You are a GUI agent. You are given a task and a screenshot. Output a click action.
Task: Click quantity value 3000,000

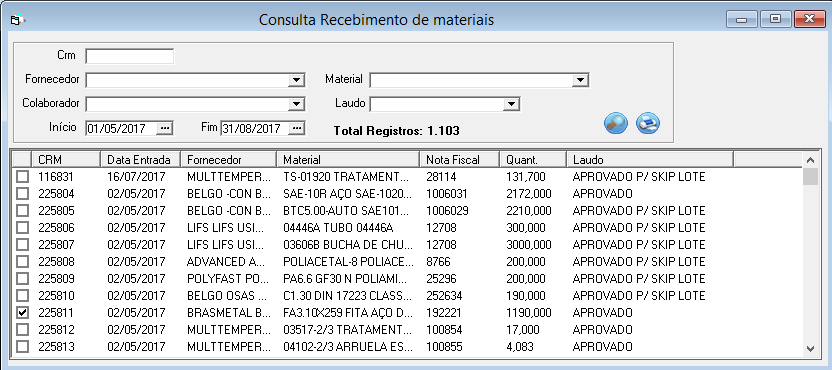528,245
